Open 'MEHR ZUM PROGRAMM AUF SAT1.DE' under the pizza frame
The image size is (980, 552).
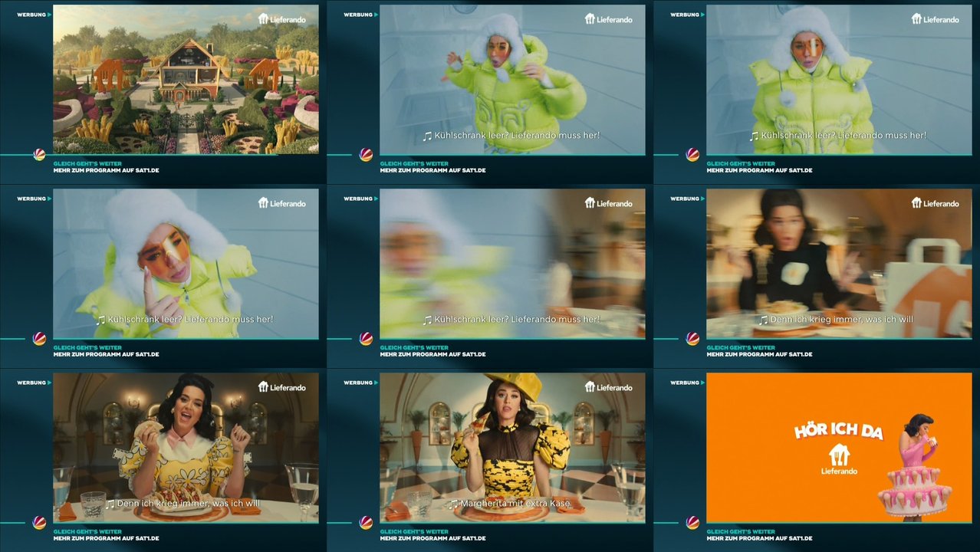[432, 538]
